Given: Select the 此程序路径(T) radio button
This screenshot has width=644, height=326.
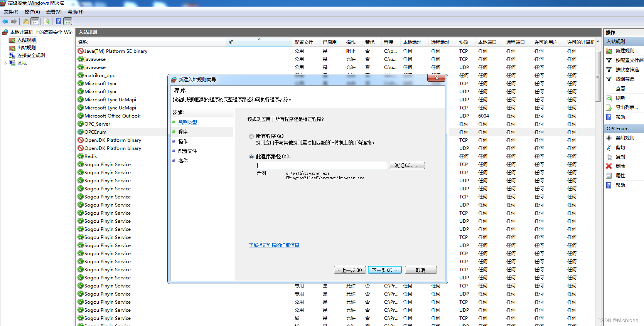Looking at the screenshot, I should coord(251,157).
